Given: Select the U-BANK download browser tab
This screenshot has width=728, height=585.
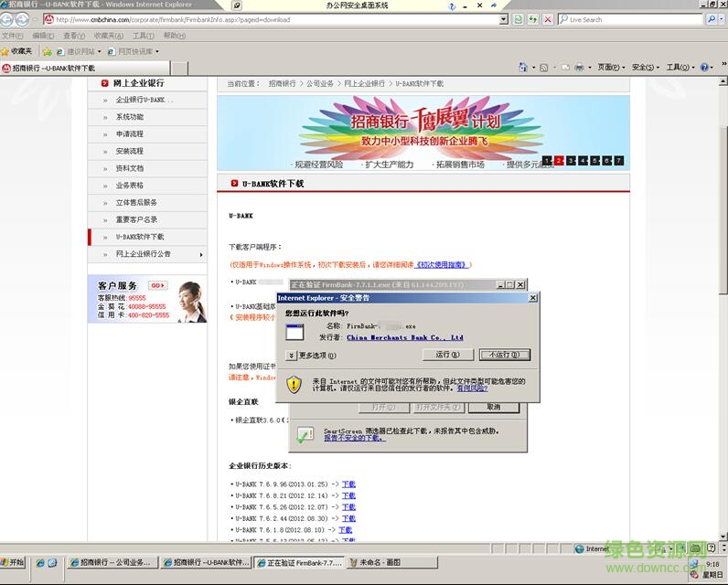Looking at the screenshot, I should coord(85,69).
